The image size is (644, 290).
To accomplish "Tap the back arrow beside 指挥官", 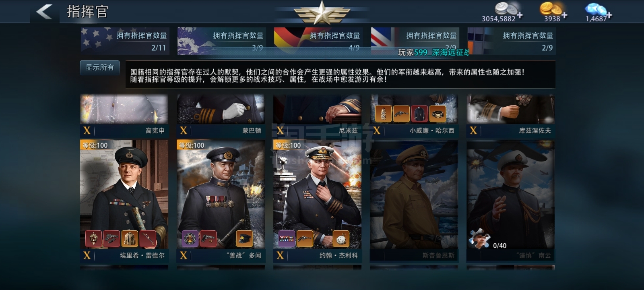I will [44, 12].
